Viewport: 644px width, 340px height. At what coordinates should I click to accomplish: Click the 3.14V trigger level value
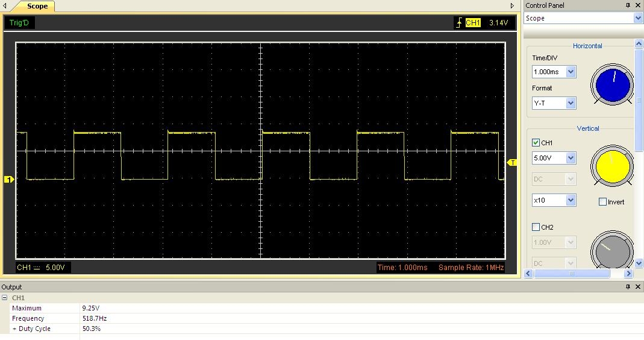pyautogui.click(x=498, y=23)
